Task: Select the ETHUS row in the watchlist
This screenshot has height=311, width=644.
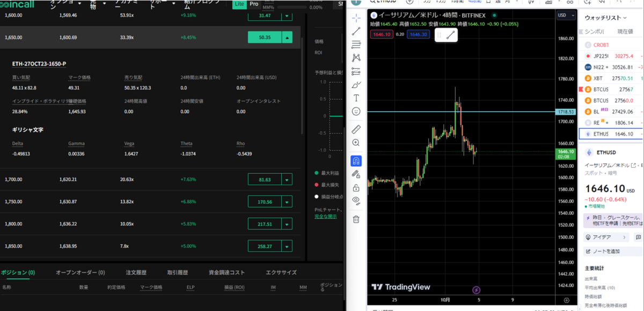Action: (x=612, y=134)
